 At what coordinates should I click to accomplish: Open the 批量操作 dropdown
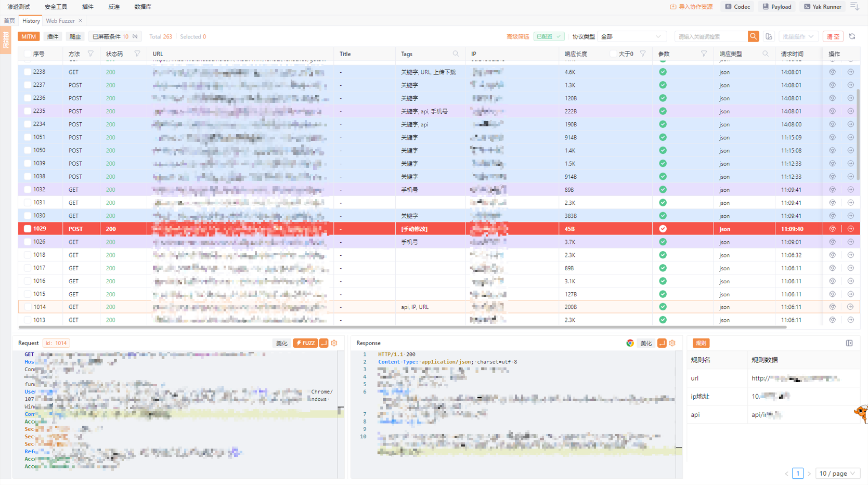[798, 36]
